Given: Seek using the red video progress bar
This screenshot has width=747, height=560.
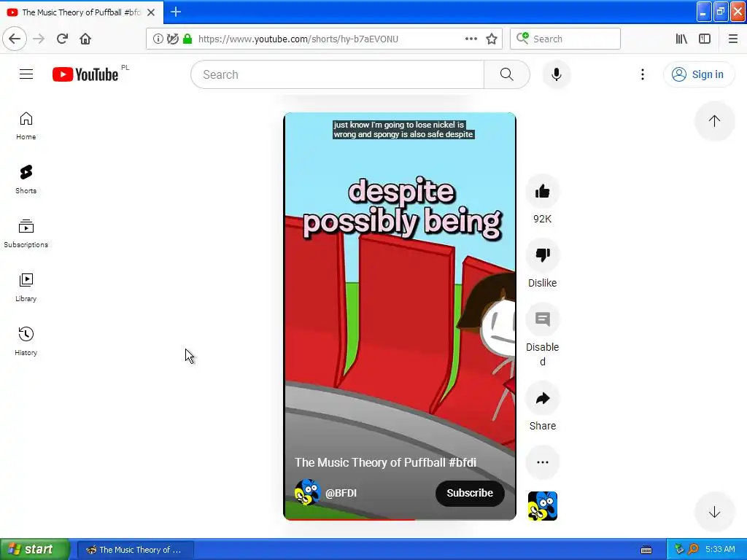Looking at the screenshot, I should tap(399, 519).
